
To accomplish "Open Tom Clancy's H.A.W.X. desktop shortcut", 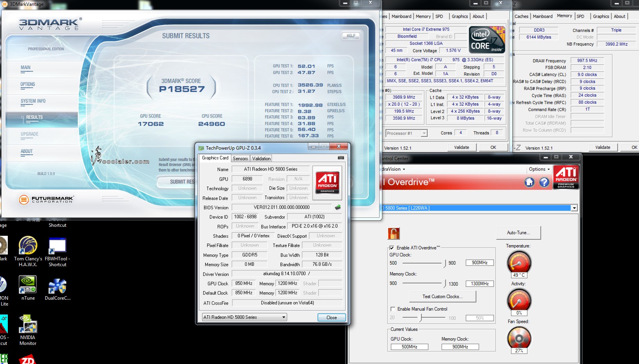I will click(28, 251).
